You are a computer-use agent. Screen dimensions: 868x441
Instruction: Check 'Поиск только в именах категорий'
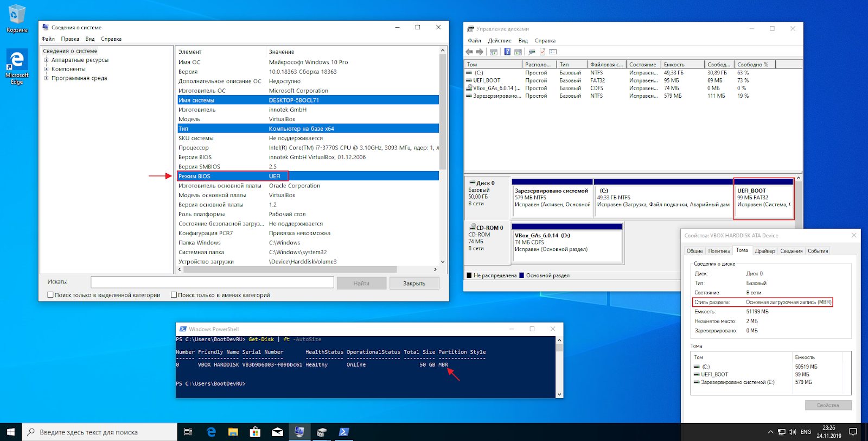174,295
